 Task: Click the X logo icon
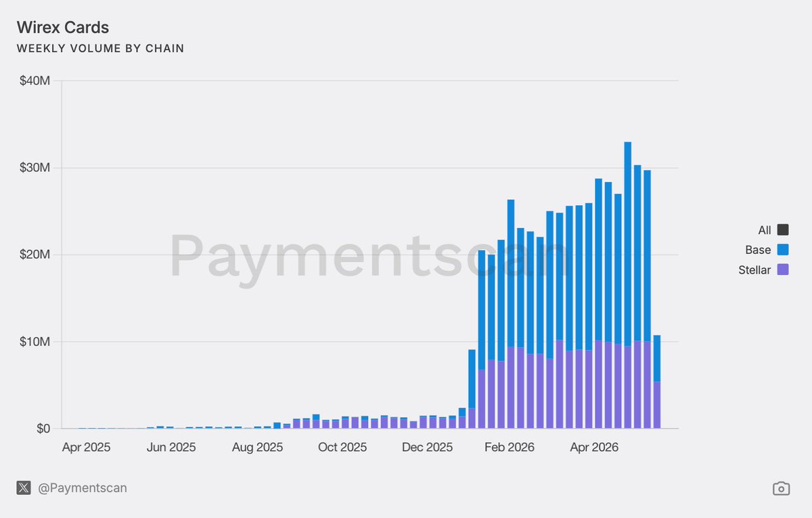tap(24, 488)
